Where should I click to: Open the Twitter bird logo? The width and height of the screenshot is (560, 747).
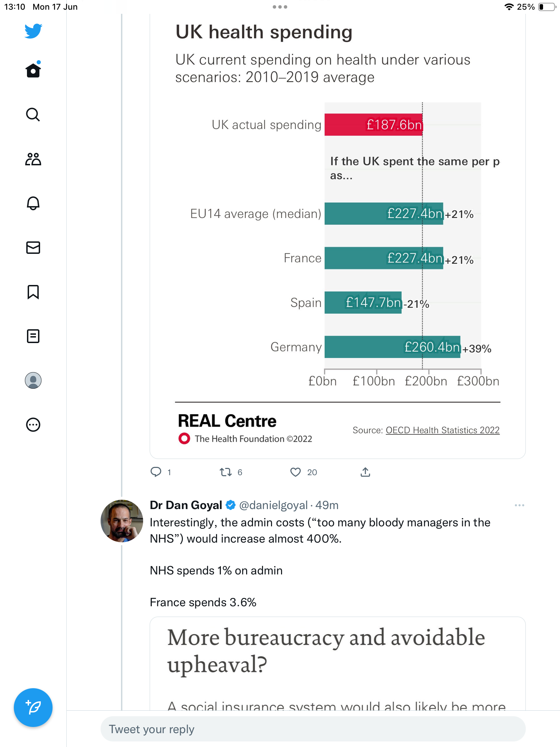click(33, 31)
